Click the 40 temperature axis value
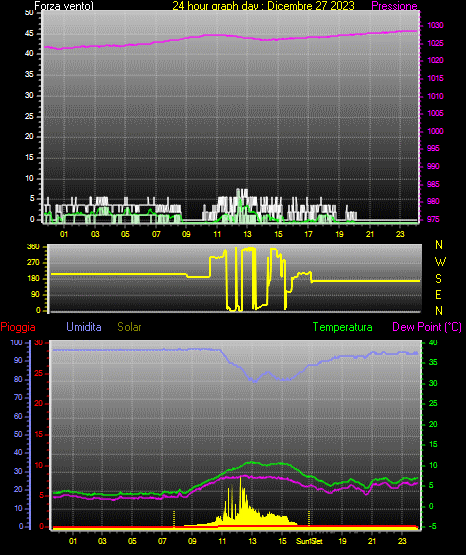The image size is (466, 555). (x=433, y=342)
